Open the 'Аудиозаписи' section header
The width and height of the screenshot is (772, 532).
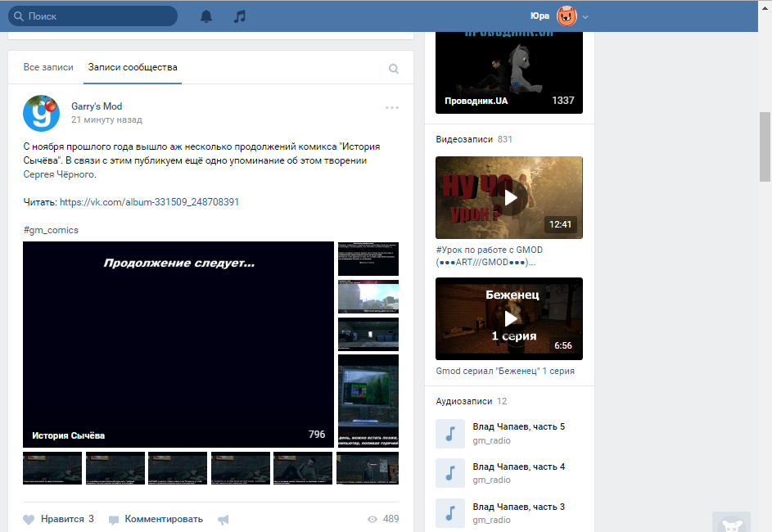pyautogui.click(x=464, y=401)
